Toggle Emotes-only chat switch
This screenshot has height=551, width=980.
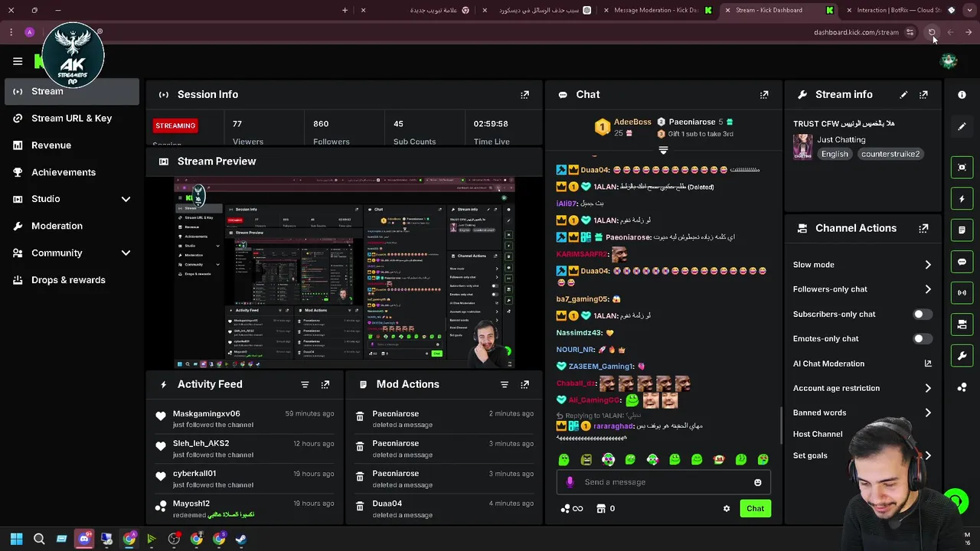[923, 338]
